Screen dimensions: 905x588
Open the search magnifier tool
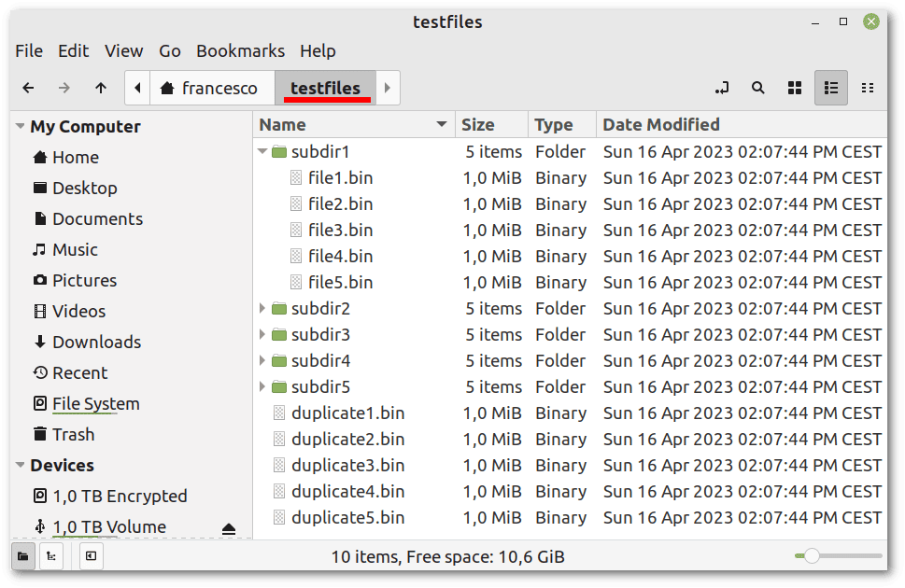pyautogui.click(x=757, y=88)
